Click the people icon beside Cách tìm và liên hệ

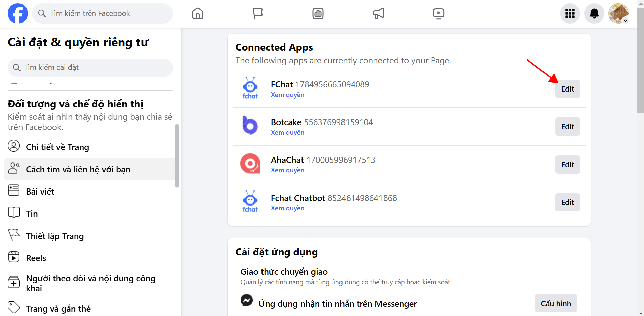(x=14, y=168)
